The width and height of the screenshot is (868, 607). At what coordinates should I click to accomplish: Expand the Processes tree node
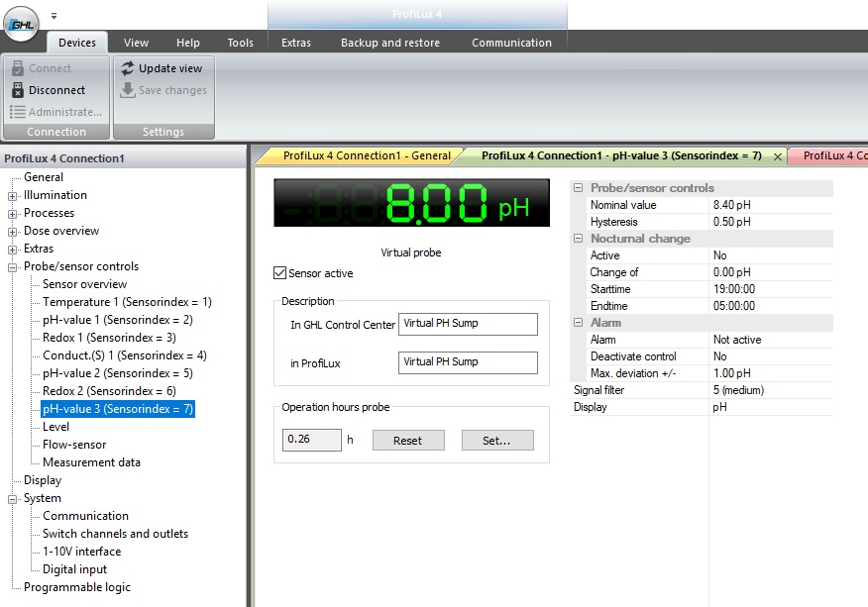(x=12, y=214)
